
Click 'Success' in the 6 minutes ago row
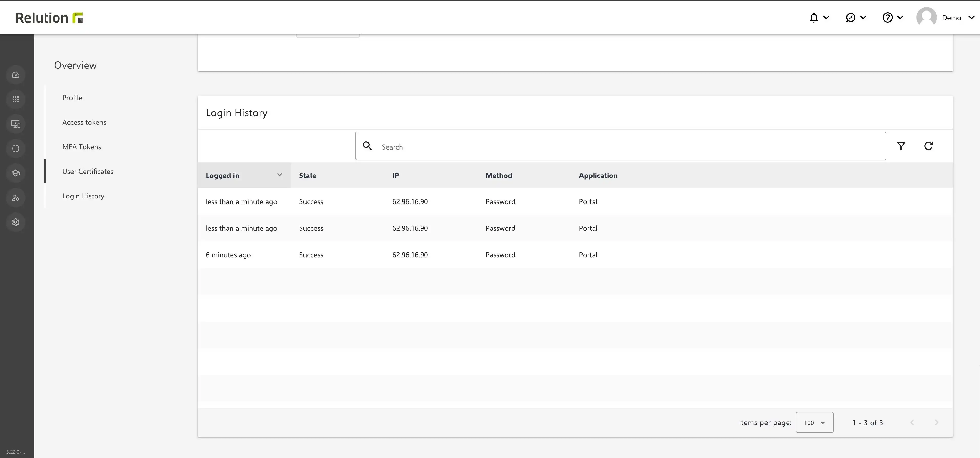[x=311, y=255]
